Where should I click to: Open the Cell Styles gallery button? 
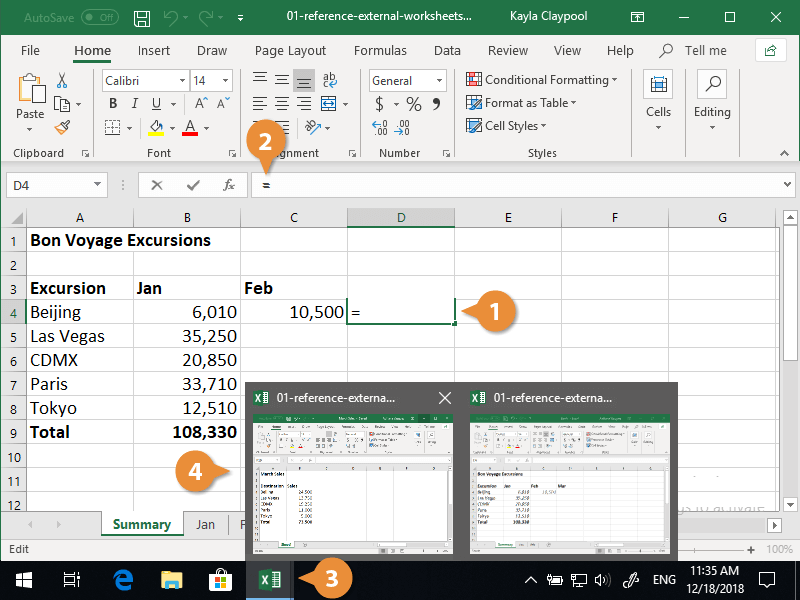coord(511,126)
